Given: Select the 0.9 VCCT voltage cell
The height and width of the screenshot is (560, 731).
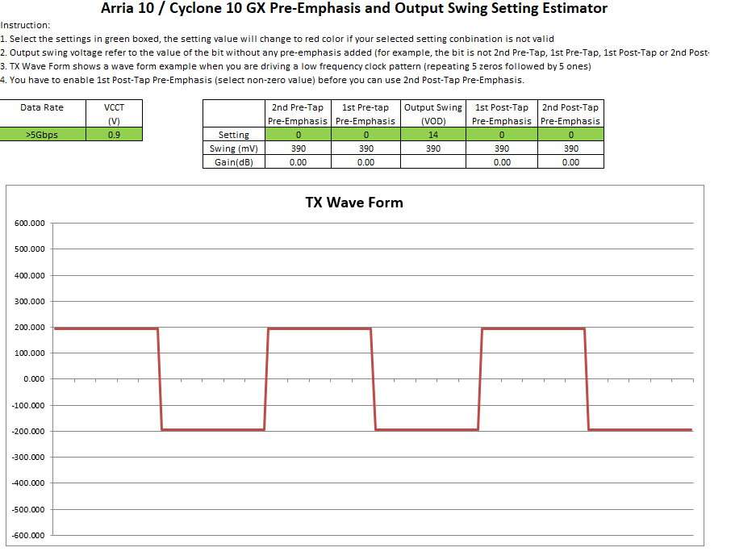Looking at the screenshot, I should pyautogui.click(x=115, y=135).
